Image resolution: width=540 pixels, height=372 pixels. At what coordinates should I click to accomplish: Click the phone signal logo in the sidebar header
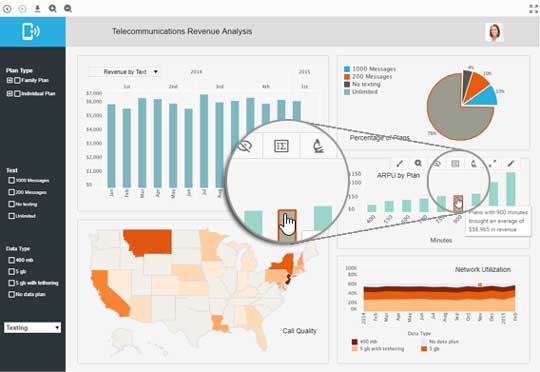31,31
